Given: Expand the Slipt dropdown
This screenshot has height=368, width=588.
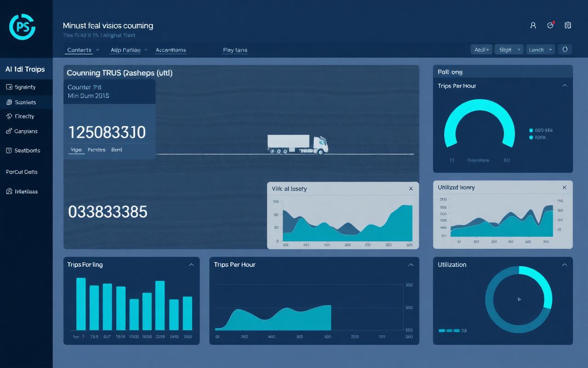Looking at the screenshot, I should click(x=508, y=50).
